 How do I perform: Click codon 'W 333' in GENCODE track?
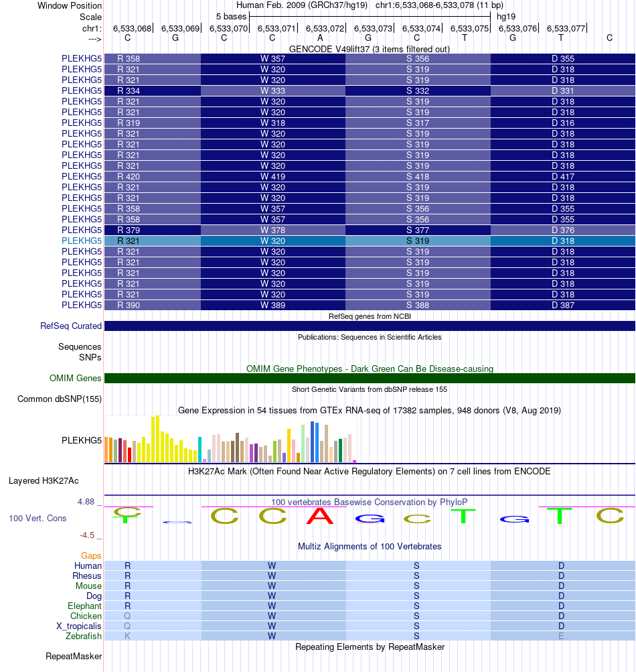tap(273, 91)
